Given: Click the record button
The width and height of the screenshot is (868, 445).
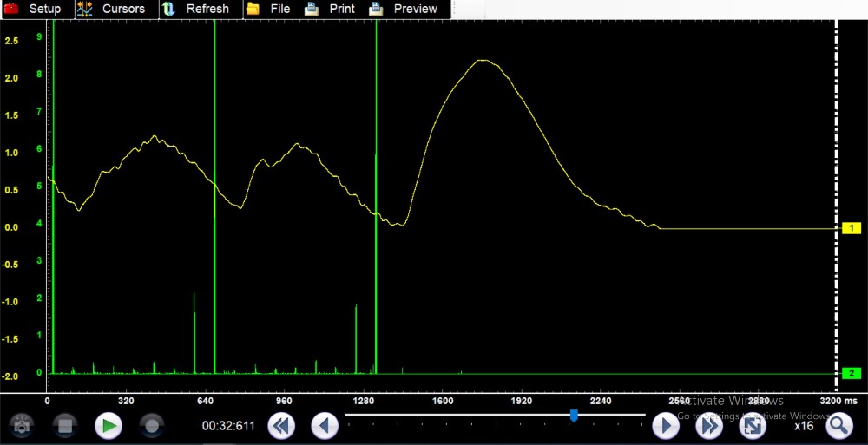Looking at the screenshot, I should pyautogui.click(x=151, y=426).
